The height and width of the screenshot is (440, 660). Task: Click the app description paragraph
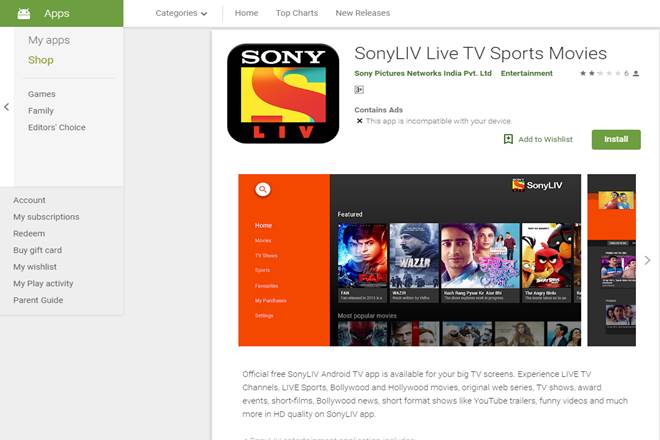tap(435, 394)
